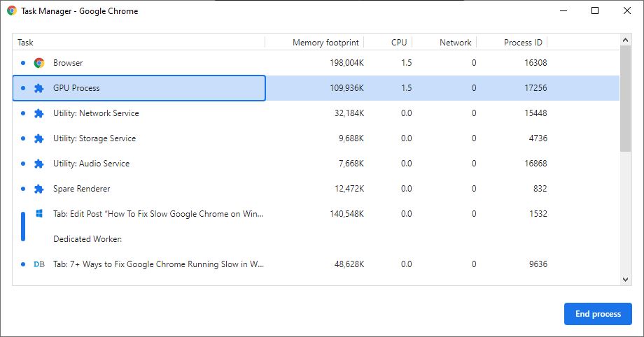Click puzzle icon next to Utility: Storage Service
The image size is (644, 337).
pos(39,138)
